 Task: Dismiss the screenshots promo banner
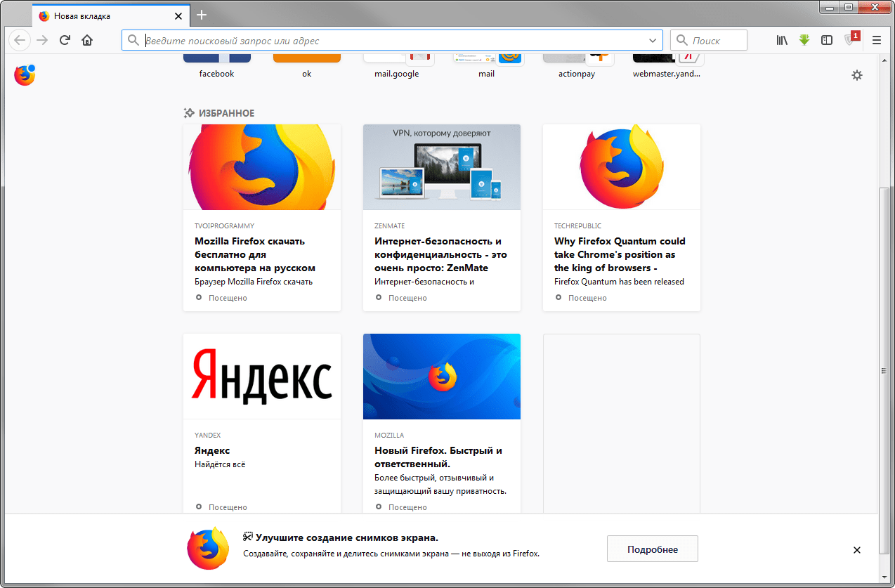tap(856, 550)
